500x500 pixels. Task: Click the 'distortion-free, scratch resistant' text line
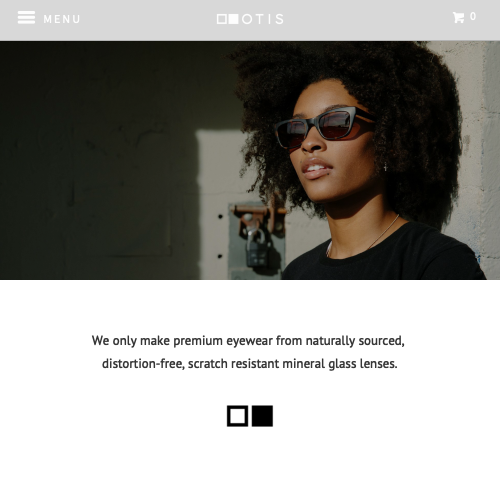(250, 364)
